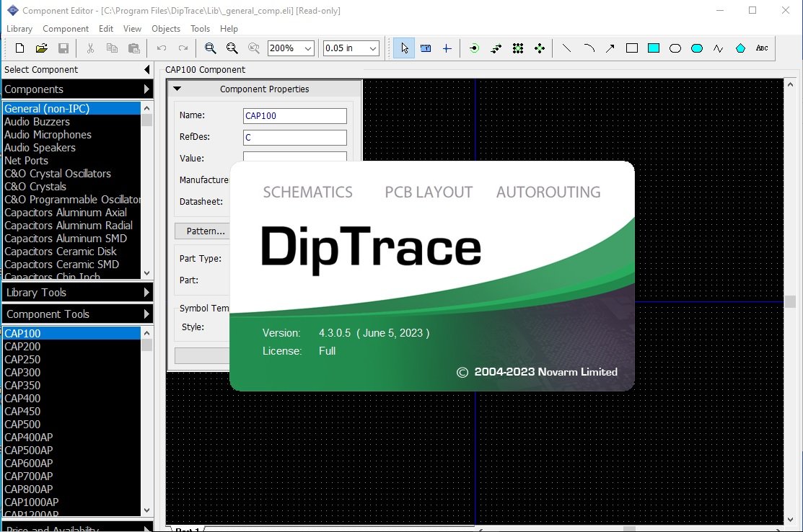The image size is (803, 532).
Task: Select Net Ports library
Action: (x=71, y=161)
